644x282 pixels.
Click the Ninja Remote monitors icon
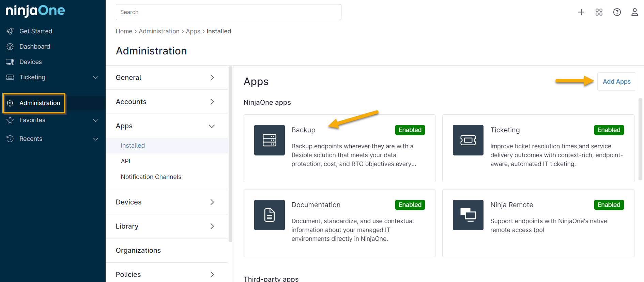(x=468, y=215)
